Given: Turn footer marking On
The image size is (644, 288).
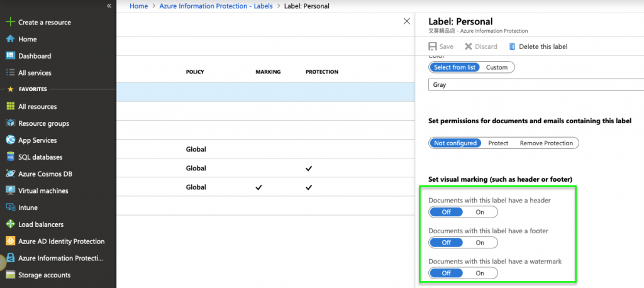Looking at the screenshot, I should pos(480,242).
